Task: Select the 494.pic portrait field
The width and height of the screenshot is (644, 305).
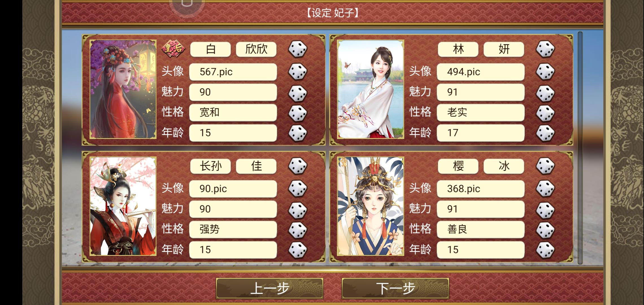Action: (481, 72)
